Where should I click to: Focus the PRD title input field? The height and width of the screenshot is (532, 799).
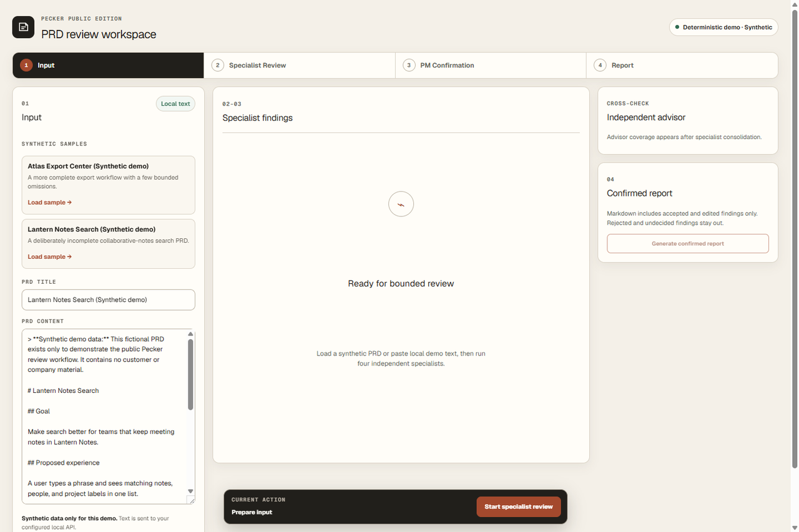point(108,299)
